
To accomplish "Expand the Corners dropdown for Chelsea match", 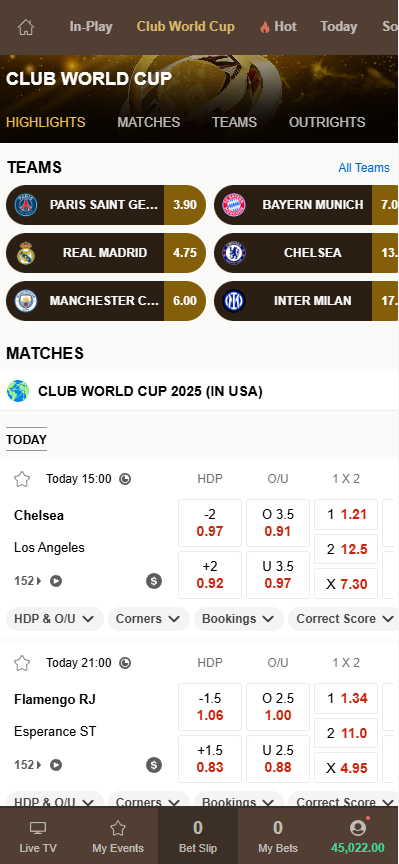I will pos(148,619).
